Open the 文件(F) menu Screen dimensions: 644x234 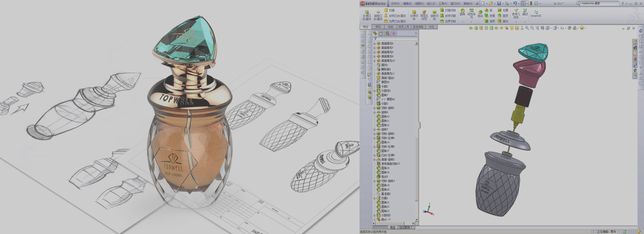point(395,4)
